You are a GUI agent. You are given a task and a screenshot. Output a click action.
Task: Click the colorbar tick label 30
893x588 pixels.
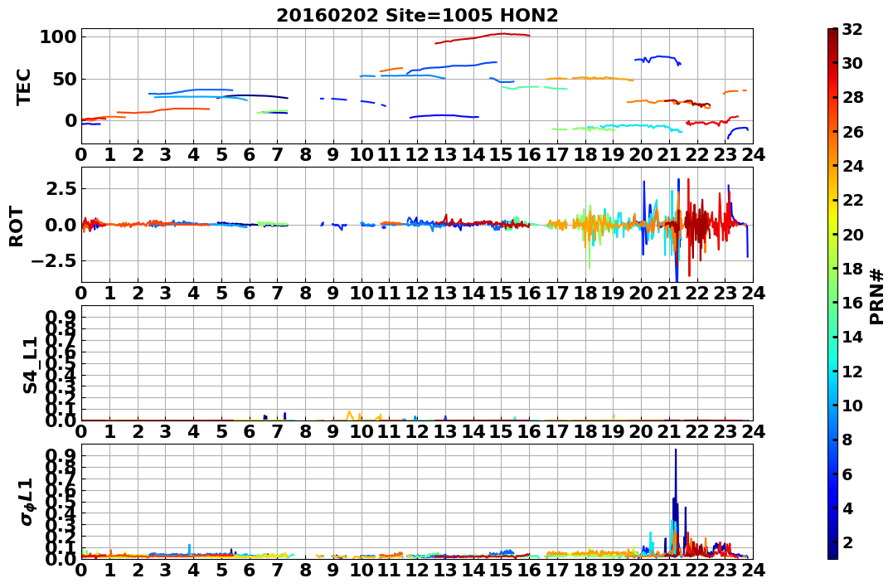point(852,63)
